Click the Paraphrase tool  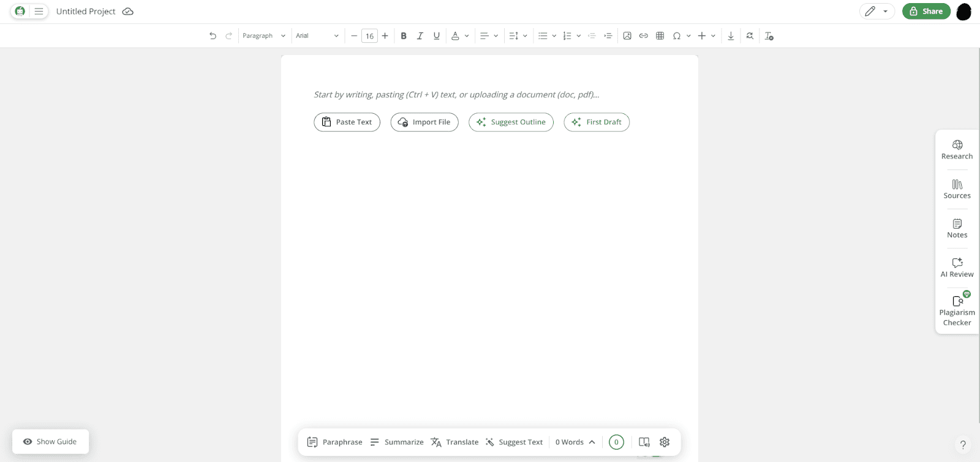click(x=334, y=442)
